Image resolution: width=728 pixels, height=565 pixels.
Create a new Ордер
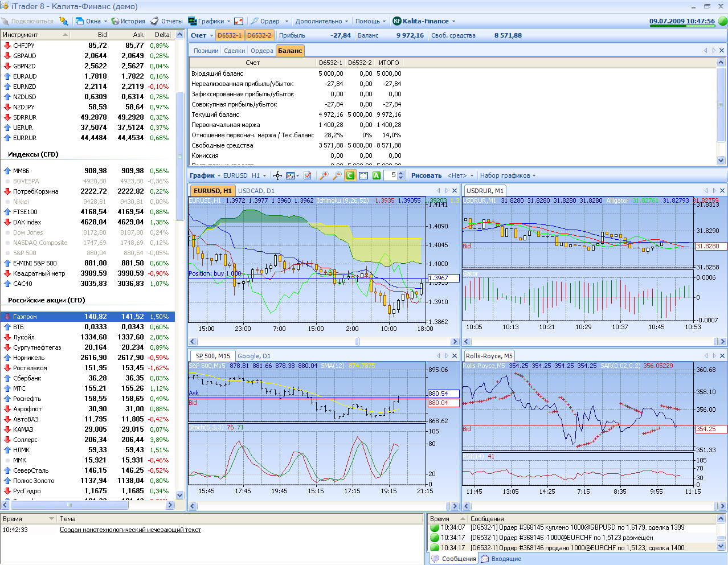pyautogui.click(x=265, y=21)
